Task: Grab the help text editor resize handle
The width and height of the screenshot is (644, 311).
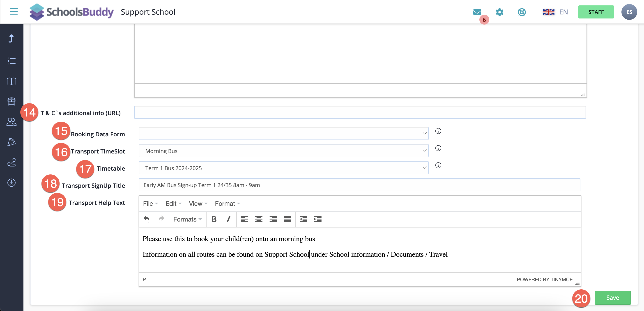Action: [577, 283]
